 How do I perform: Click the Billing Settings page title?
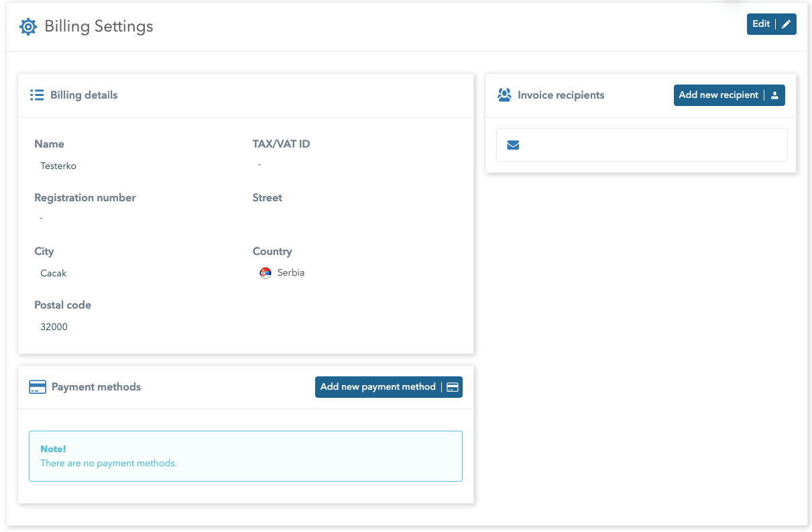[x=99, y=27]
